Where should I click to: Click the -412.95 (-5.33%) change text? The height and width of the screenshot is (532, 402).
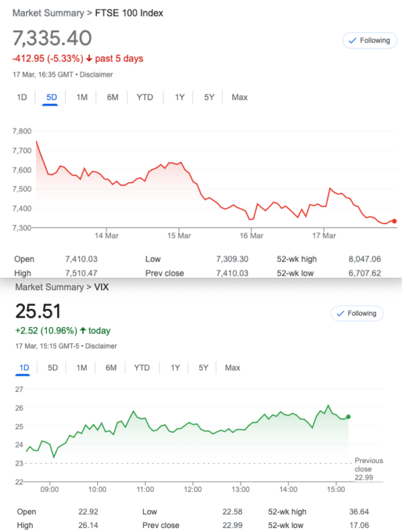[48, 58]
